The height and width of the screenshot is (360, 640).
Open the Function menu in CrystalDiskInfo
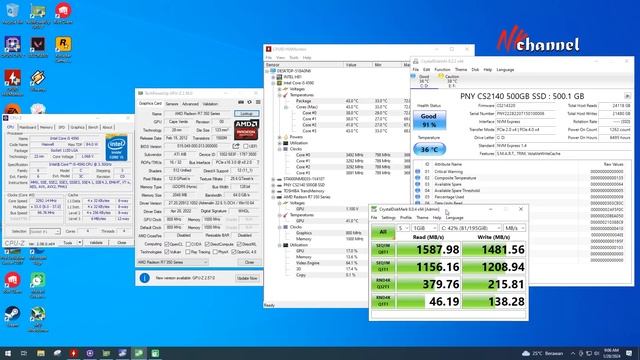click(x=442, y=70)
